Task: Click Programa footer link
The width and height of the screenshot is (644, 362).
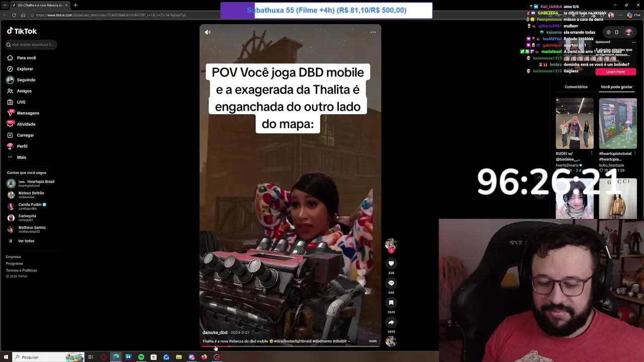Action: pyautogui.click(x=15, y=263)
